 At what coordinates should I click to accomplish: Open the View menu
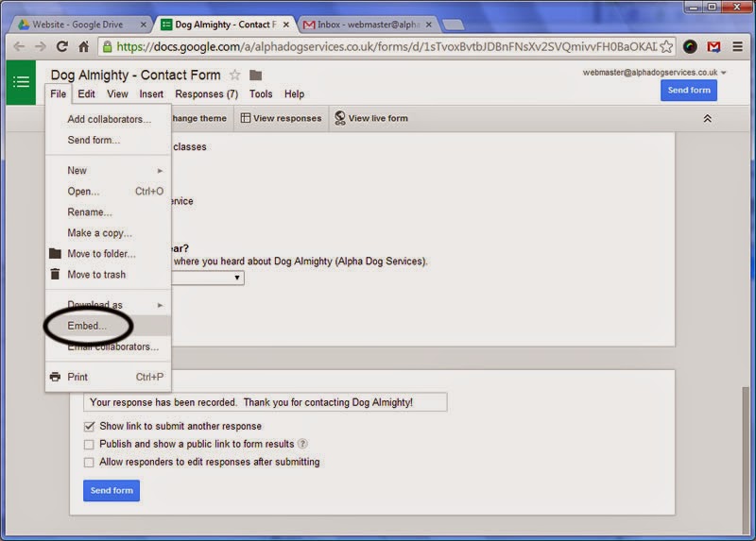pos(117,93)
